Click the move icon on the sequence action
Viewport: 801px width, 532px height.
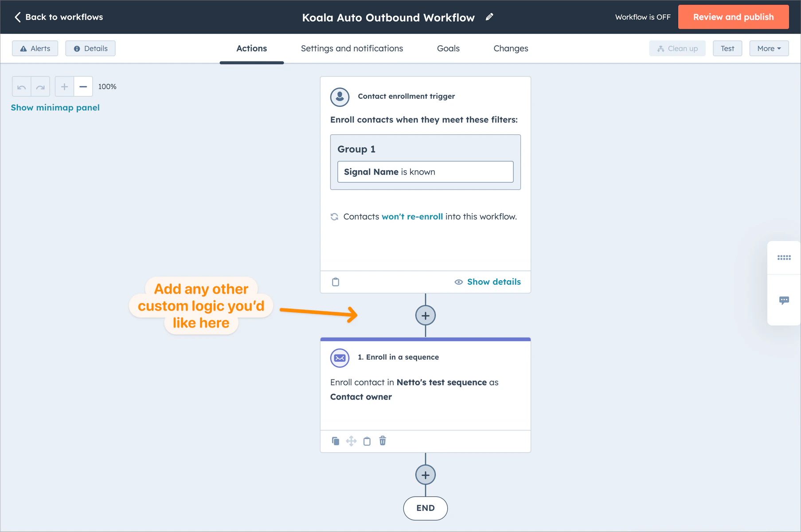point(351,441)
